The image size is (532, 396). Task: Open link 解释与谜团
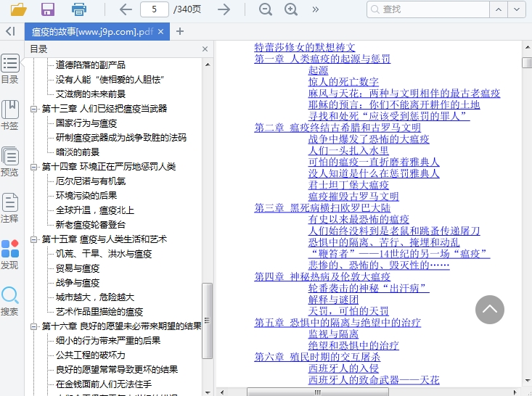pos(333,300)
